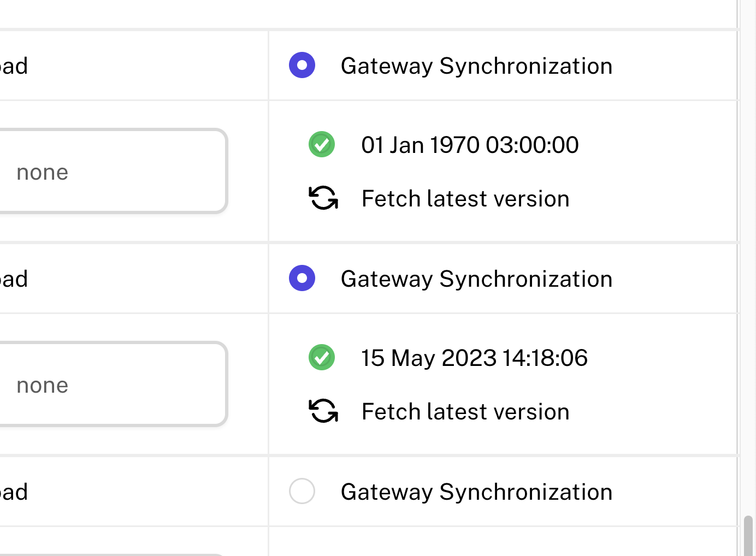
Task: Click the 15 May 2023 14:18:06 timestamp text
Action: (475, 357)
